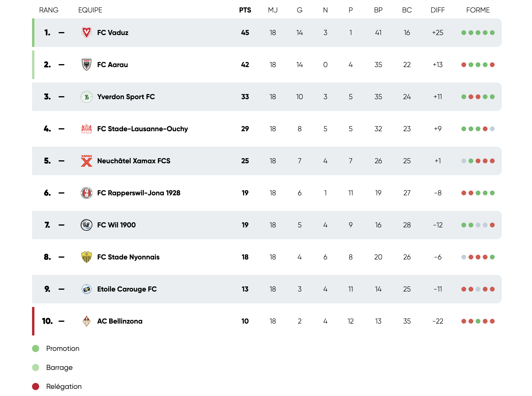Open the Yverdon Sport FC team link

(126, 97)
